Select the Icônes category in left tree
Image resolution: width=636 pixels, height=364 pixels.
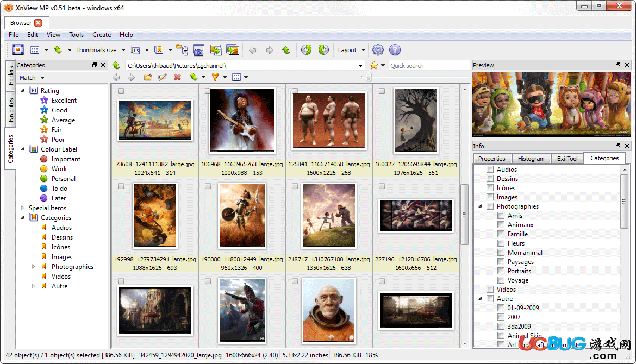coord(60,247)
